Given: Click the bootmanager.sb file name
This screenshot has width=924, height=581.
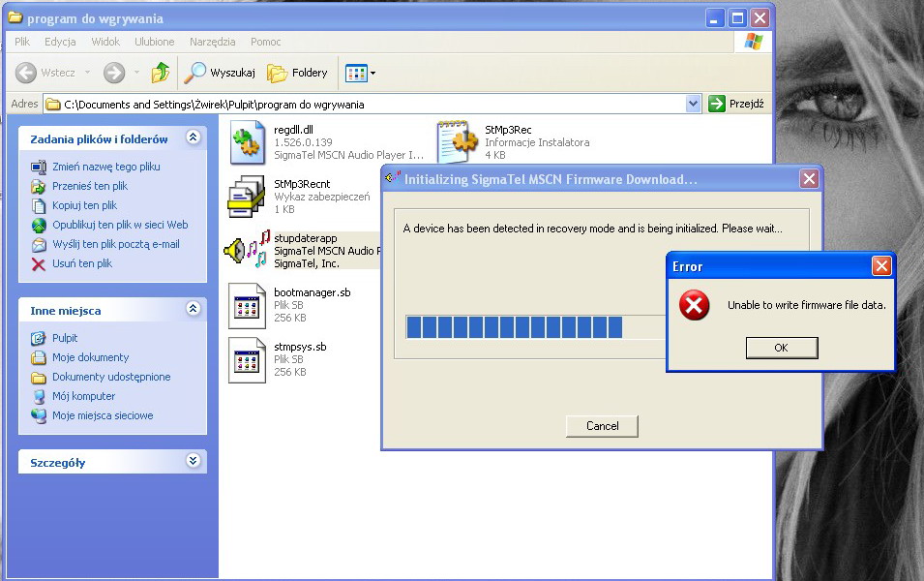Looking at the screenshot, I should point(313,292).
